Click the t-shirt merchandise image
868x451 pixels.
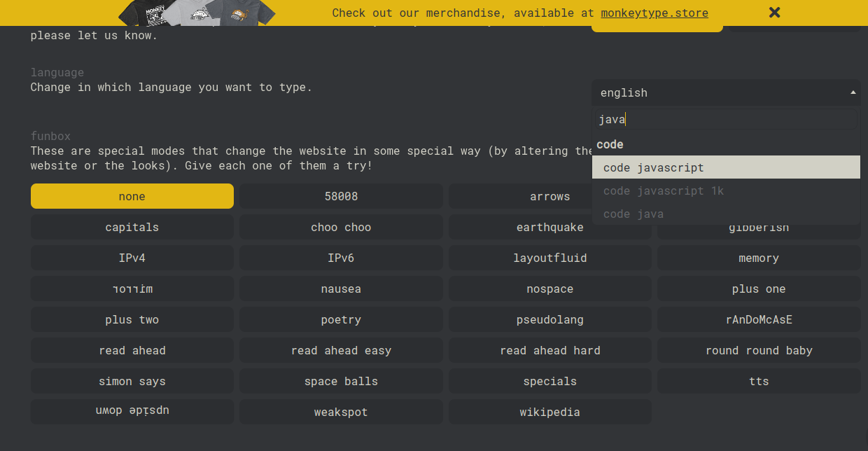coord(197,12)
